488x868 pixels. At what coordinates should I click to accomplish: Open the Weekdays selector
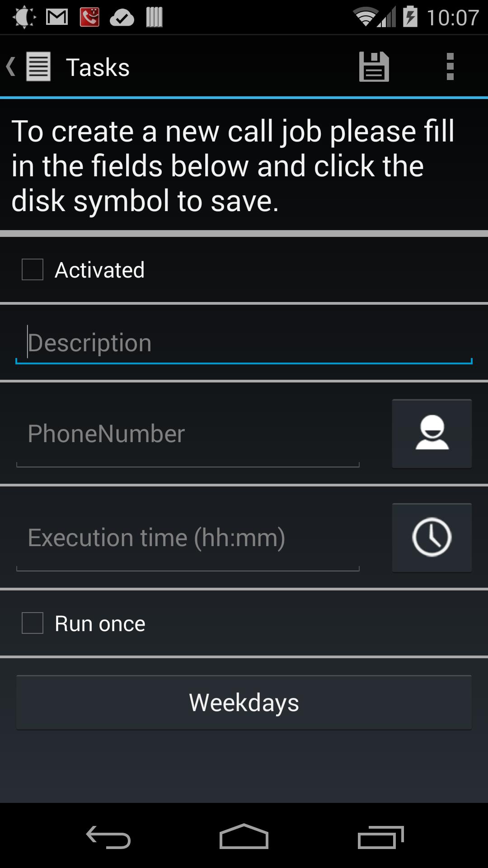(x=244, y=703)
